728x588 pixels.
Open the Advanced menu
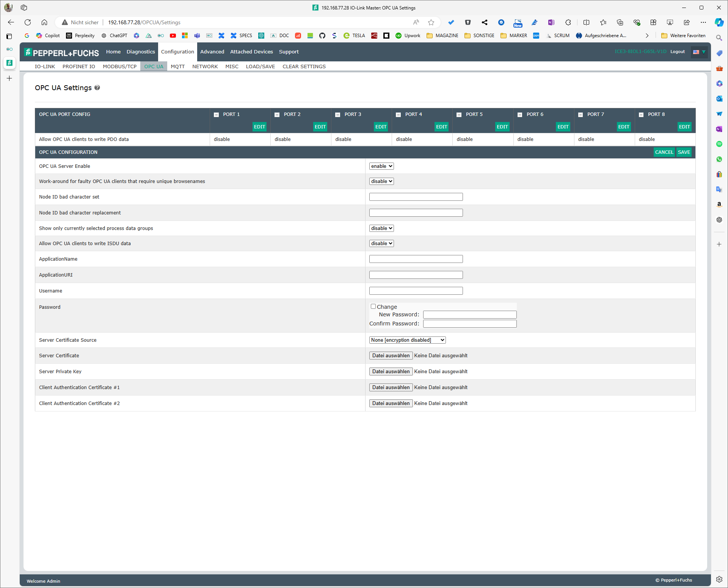(x=212, y=52)
